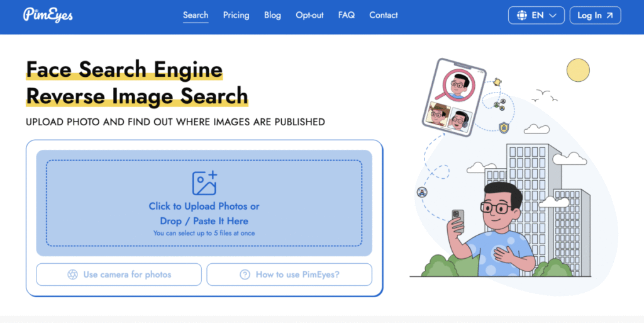The height and width of the screenshot is (323, 644).
Task: Open the FAQ page
Action: tap(347, 15)
